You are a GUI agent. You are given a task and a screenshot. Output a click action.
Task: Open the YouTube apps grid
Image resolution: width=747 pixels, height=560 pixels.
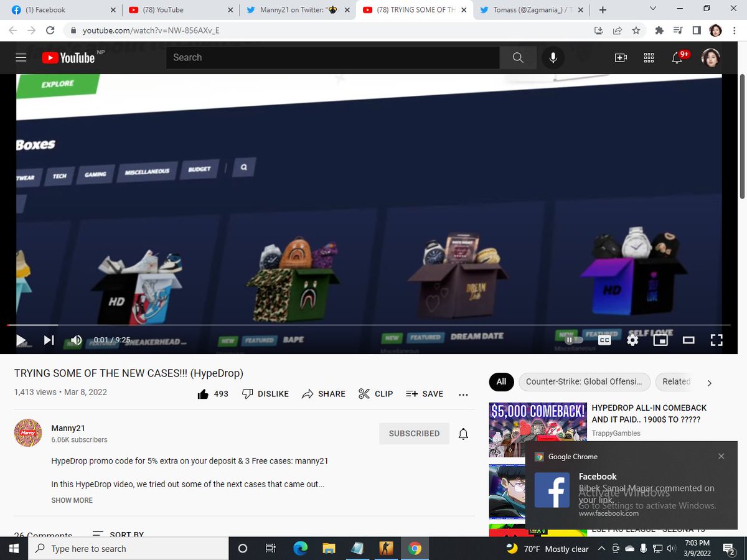click(x=649, y=58)
